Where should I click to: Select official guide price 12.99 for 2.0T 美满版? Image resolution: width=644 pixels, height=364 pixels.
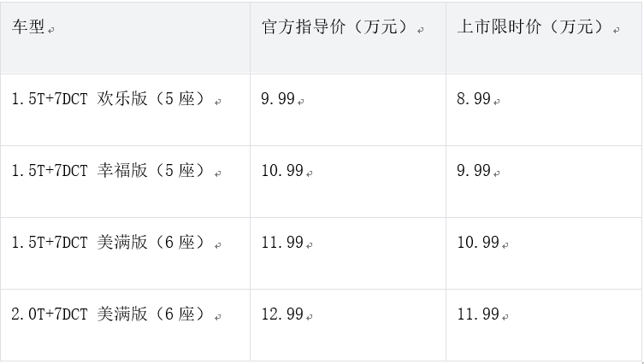[x=282, y=314]
